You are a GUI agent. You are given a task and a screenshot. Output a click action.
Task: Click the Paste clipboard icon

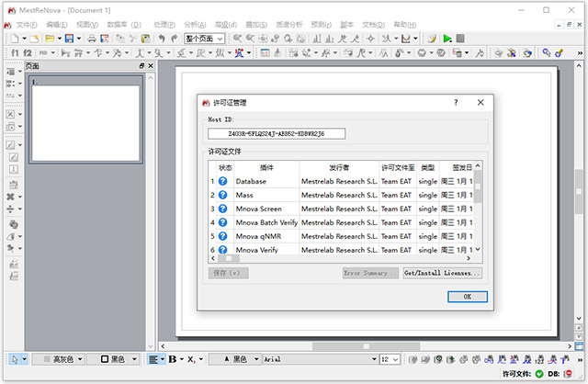145,39
